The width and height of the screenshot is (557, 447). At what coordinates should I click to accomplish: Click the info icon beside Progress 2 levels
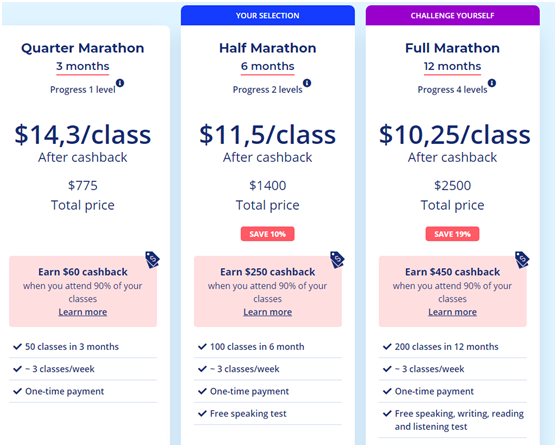coord(307,83)
